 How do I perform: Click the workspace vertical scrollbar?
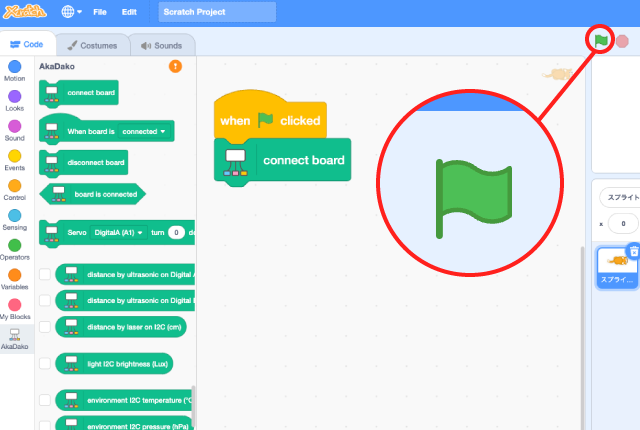(x=582, y=338)
